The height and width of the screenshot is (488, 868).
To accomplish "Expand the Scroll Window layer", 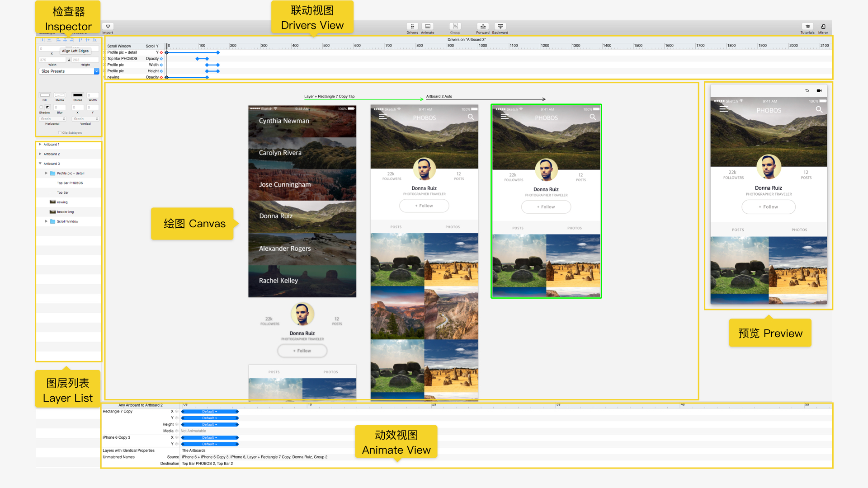I will 47,221.
